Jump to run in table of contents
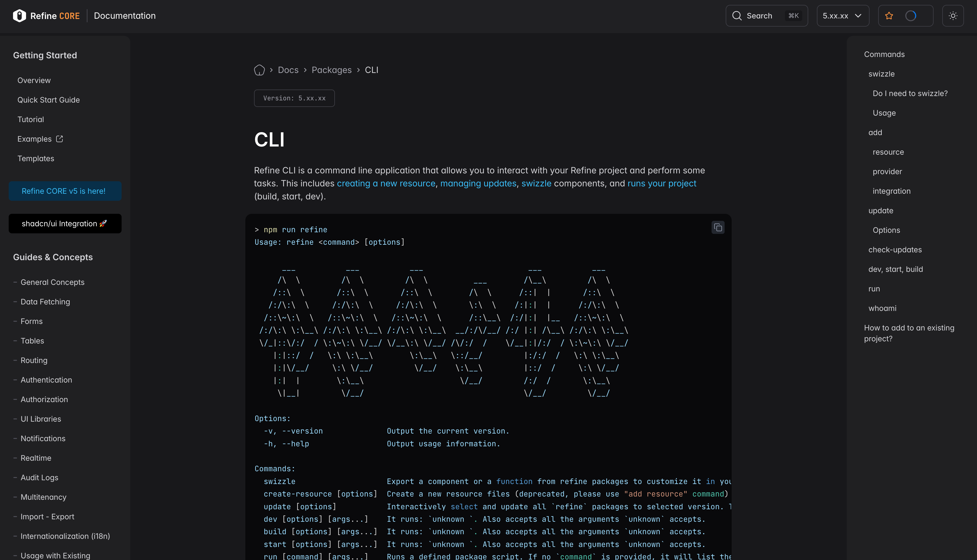Screen dimensions: 977x560 coord(874,289)
